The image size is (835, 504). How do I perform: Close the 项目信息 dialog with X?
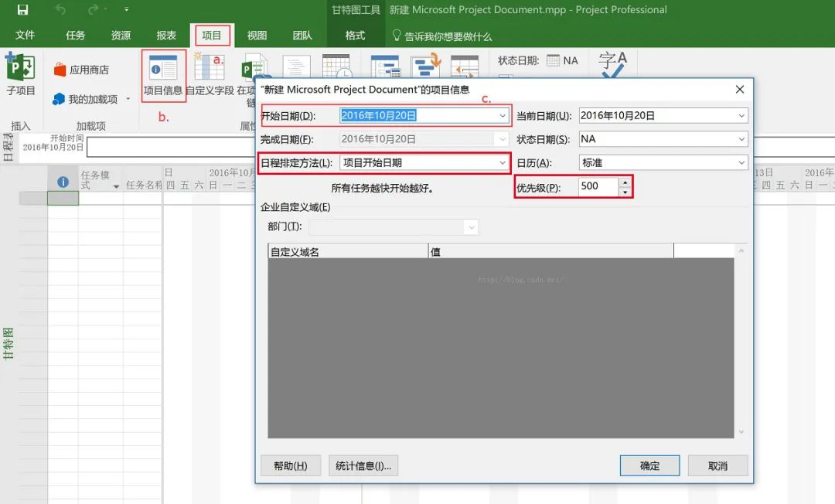click(x=740, y=90)
